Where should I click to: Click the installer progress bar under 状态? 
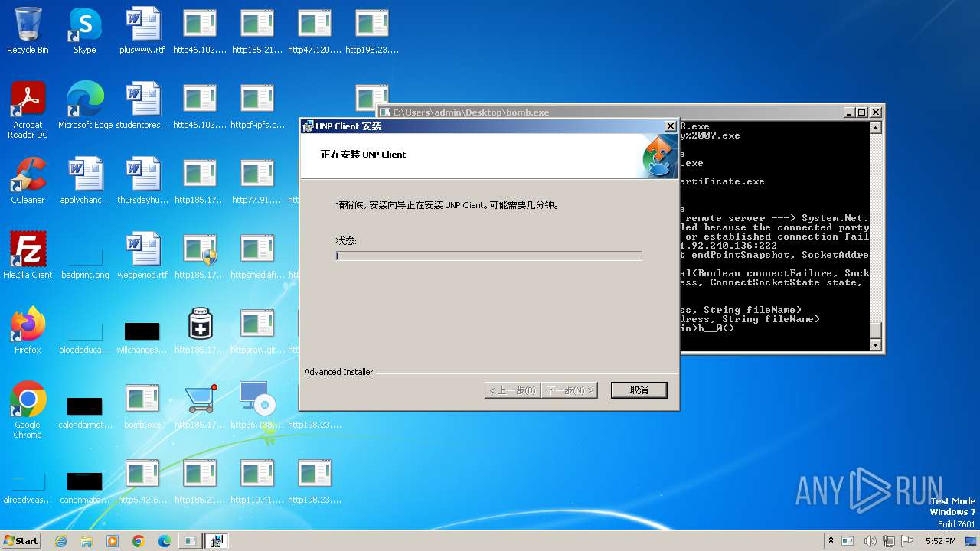[x=488, y=256]
